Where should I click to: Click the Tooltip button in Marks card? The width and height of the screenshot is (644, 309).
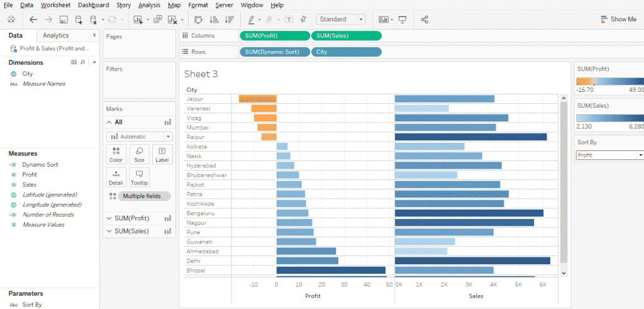click(140, 177)
